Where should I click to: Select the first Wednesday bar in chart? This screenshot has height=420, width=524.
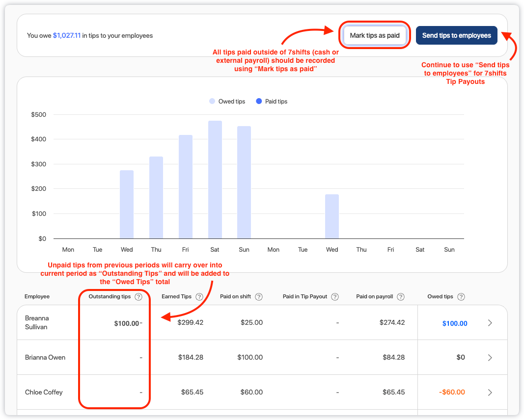(x=127, y=204)
